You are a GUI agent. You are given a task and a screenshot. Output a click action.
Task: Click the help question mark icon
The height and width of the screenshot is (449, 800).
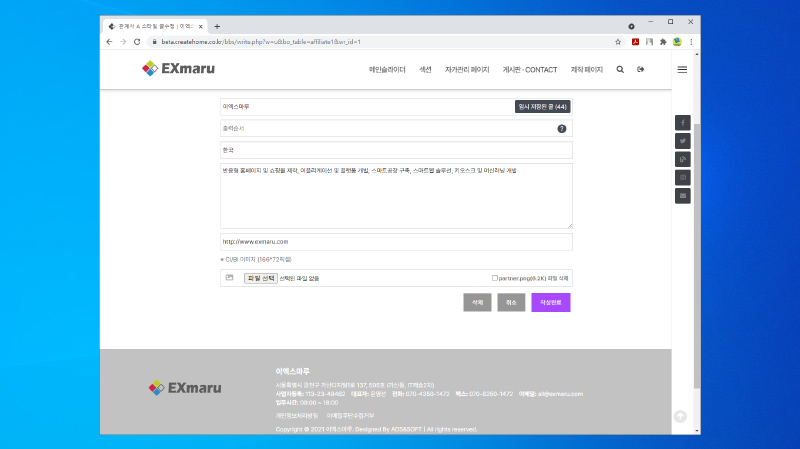[x=562, y=129]
